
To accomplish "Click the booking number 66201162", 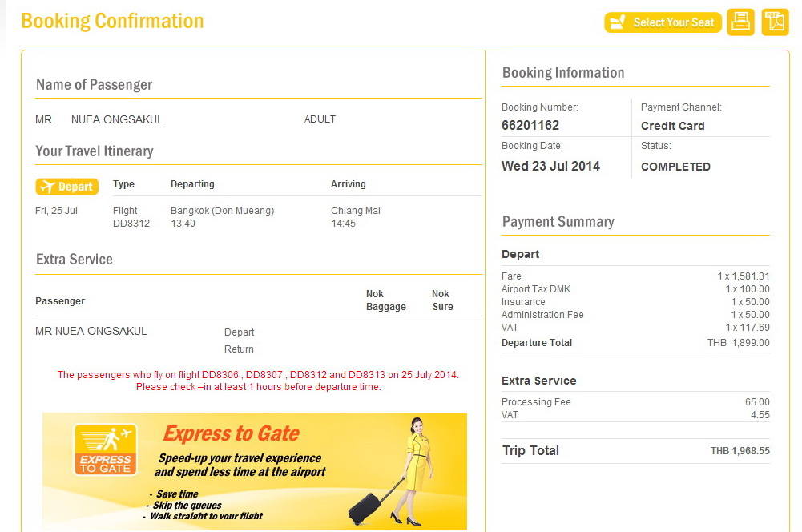I will 530,126.
